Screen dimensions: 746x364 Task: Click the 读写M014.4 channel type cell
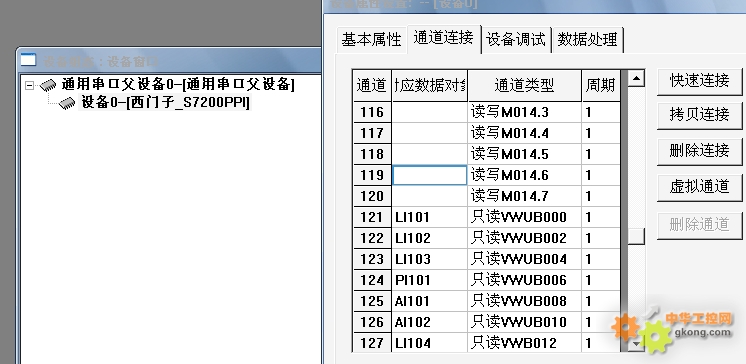524,133
